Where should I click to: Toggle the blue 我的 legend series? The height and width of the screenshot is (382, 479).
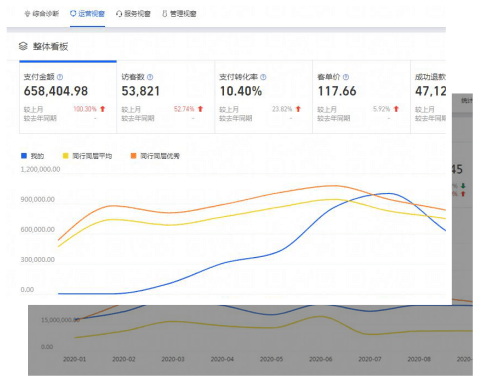point(33,156)
